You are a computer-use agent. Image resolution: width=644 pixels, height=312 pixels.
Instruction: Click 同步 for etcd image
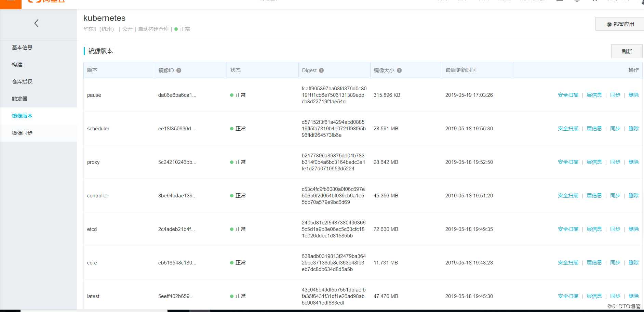tap(615, 229)
